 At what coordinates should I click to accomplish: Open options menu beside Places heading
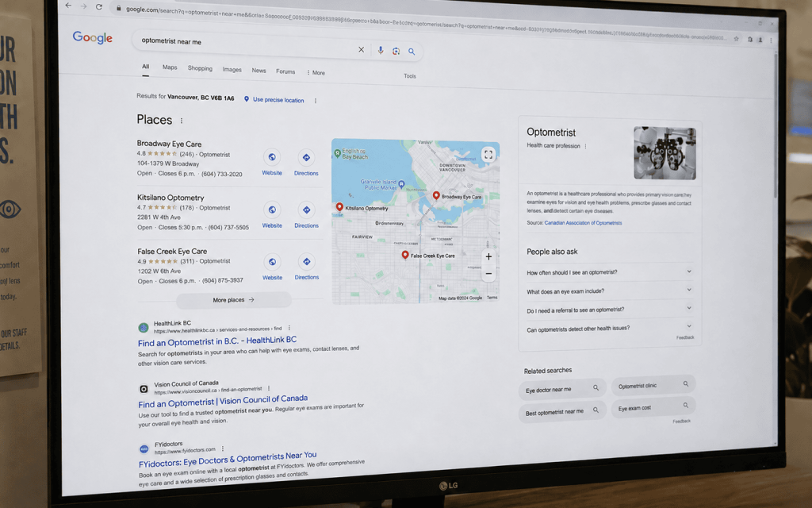(x=182, y=121)
